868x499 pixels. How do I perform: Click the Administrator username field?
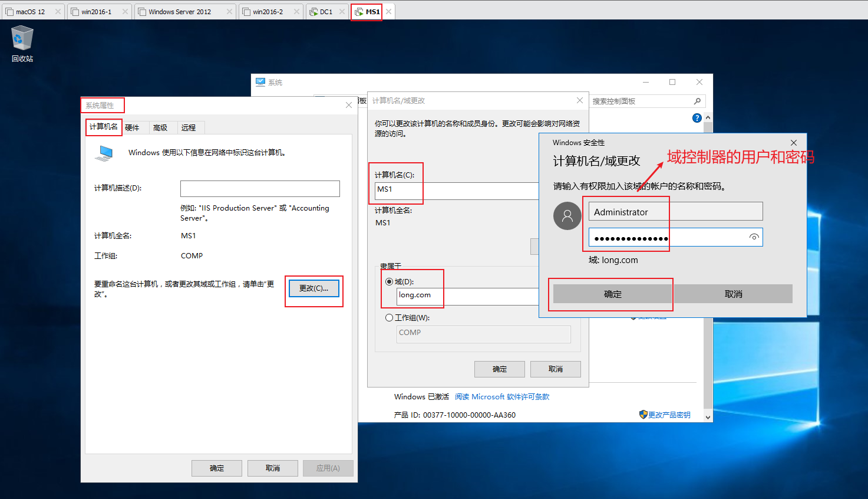pos(676,211)
